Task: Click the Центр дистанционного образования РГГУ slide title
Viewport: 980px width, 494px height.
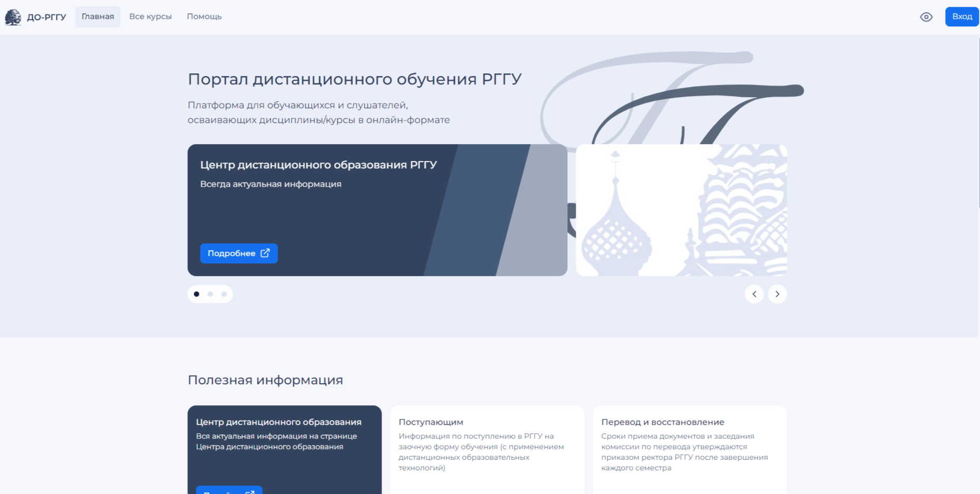Action: 319,165
